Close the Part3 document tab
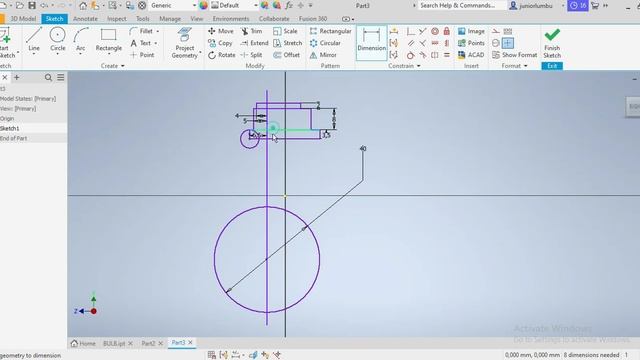This screenshot has width=640, height=360. [x=190, y=342]
